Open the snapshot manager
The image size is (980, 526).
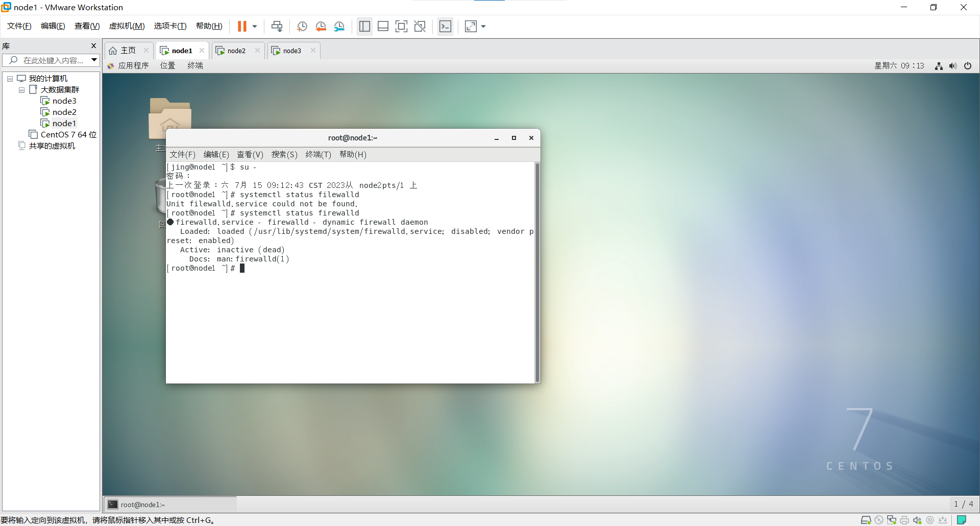[339, 26]
